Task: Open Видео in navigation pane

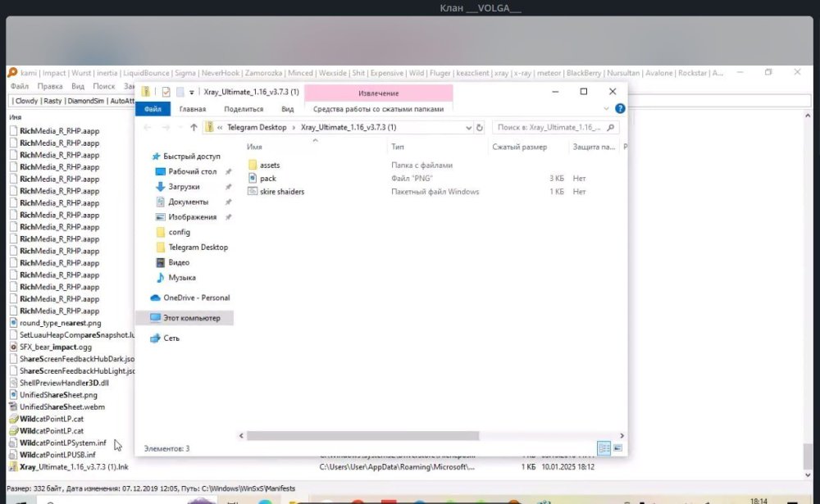Action: coord(178,262)
